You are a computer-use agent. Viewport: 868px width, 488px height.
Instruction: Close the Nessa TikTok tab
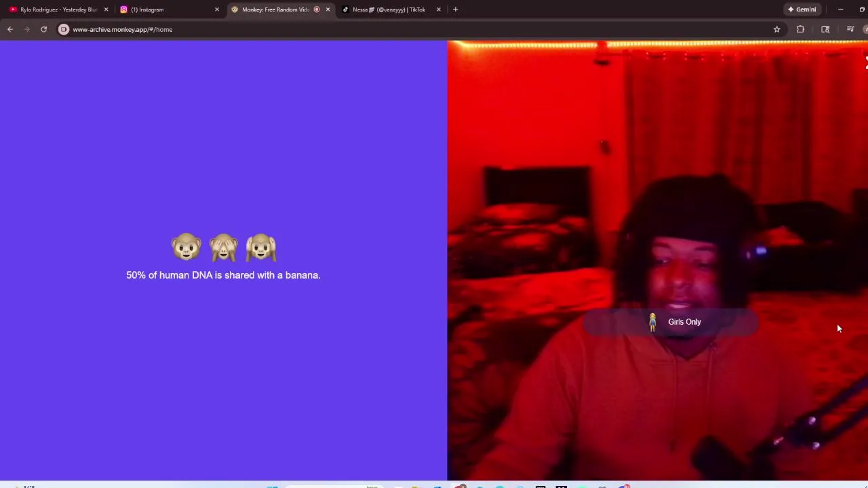pyautogui.click(x=439, y=9)
